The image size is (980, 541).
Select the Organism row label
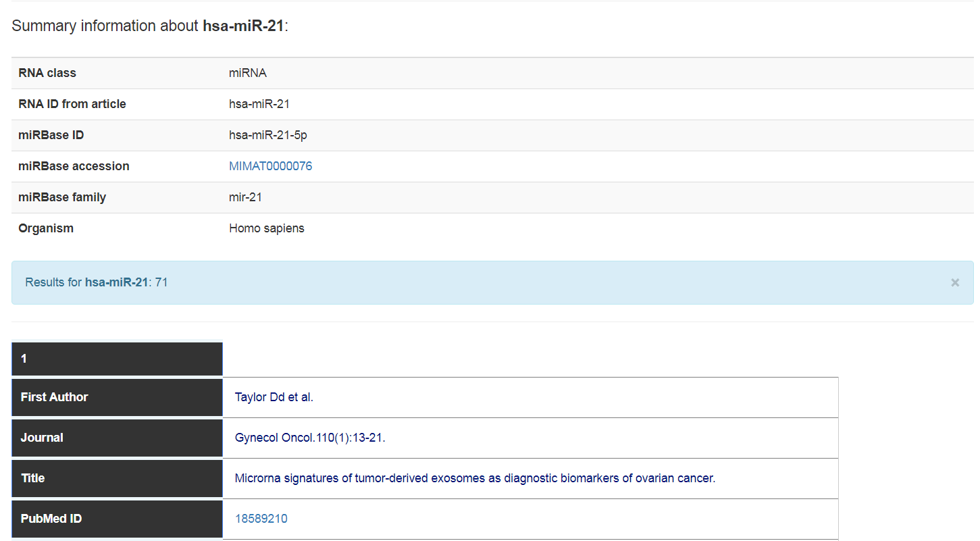pos(46,228)
